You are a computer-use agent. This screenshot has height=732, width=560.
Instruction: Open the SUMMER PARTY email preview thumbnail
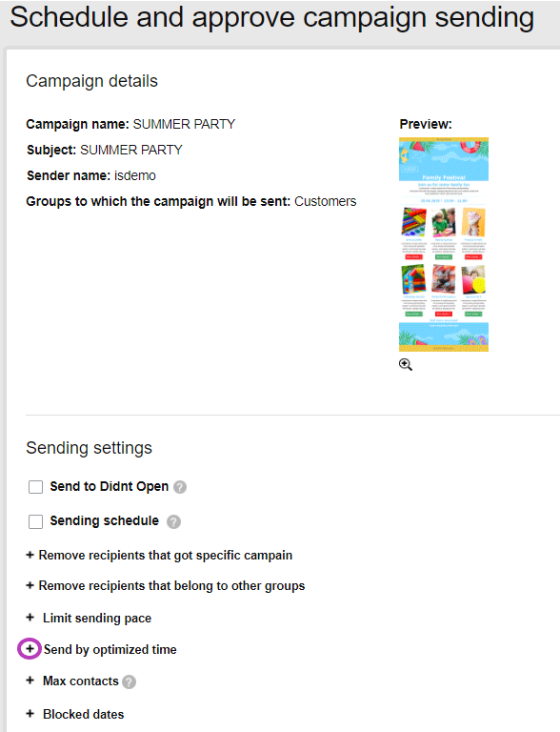(444, 244)
